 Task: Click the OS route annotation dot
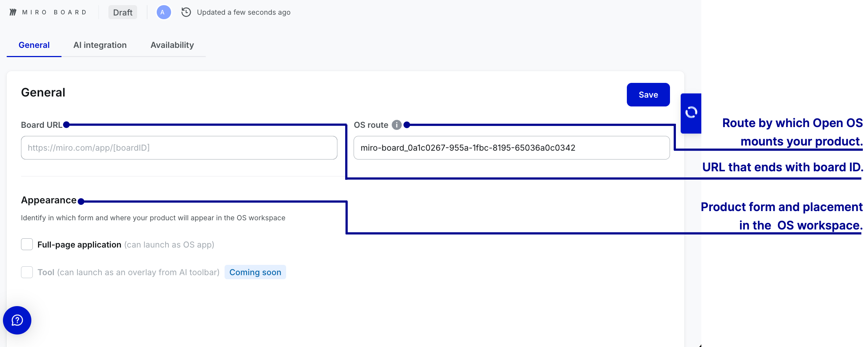pos(407,125)
